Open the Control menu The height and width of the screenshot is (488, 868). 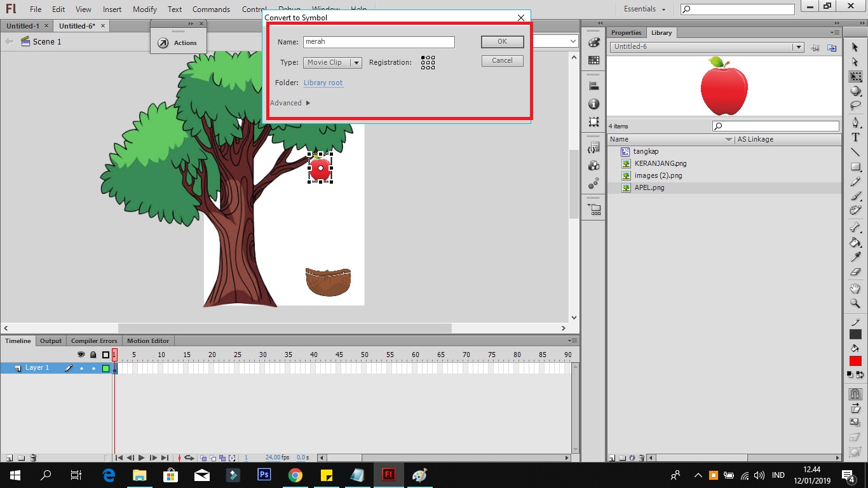pos(254,9)
